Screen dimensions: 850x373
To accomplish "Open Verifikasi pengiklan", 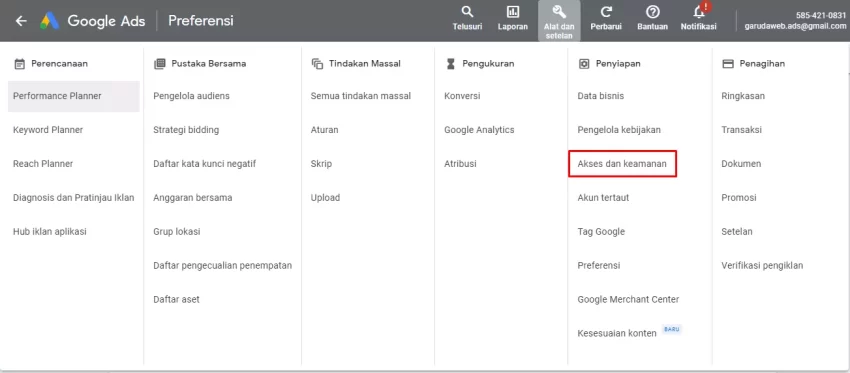I will point(762,266).
